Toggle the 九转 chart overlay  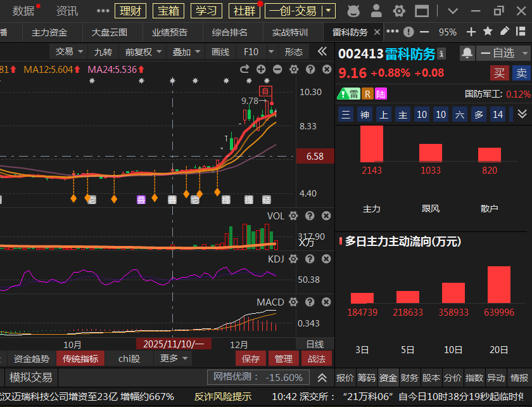coord(103,52)
